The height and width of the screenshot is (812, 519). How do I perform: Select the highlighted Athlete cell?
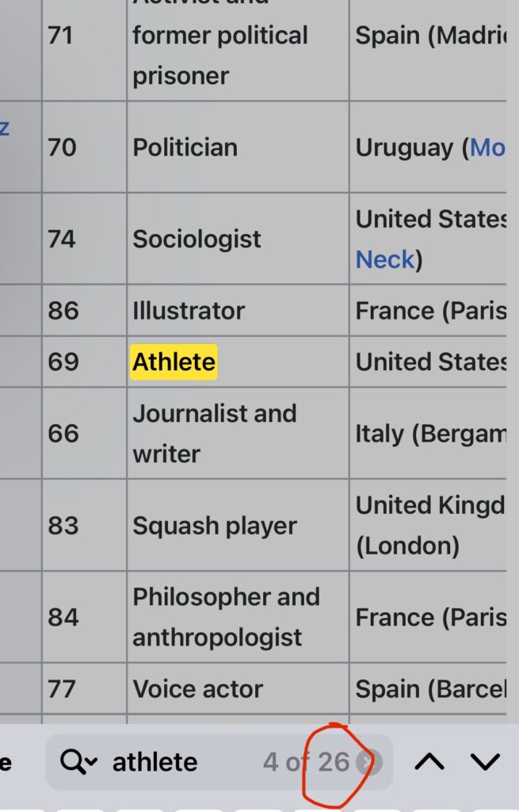174,362
